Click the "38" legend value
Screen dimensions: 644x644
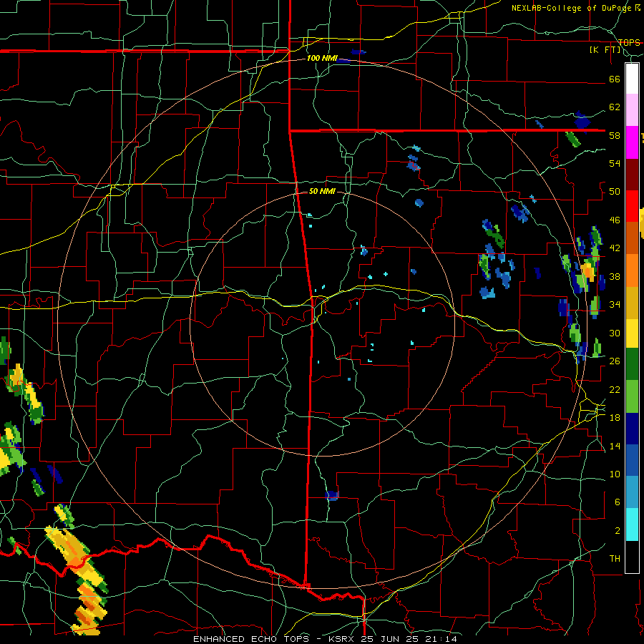tap(615, 276)
